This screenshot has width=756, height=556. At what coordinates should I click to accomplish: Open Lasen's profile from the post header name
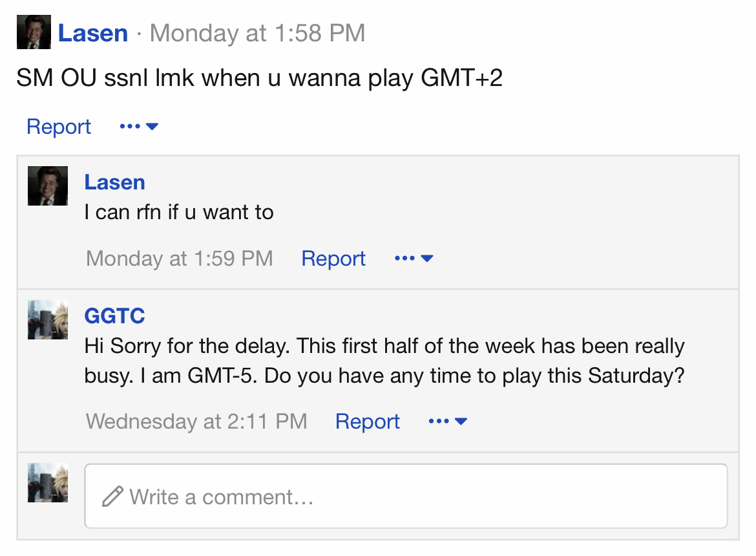pyautogui.click(x=93, y=33)
